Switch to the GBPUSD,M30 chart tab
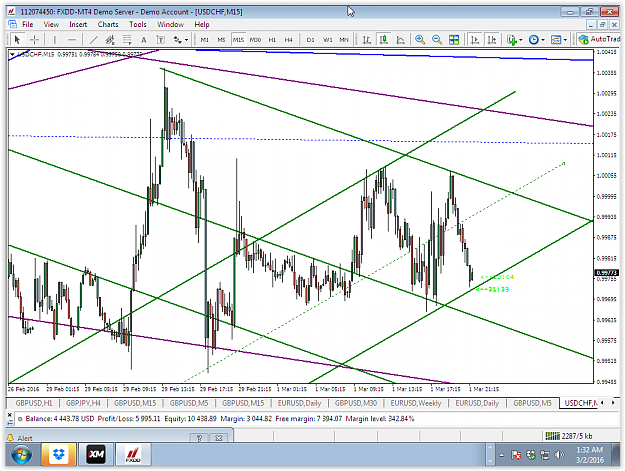This screenshot has height=471, width=625. coord(356,403)
